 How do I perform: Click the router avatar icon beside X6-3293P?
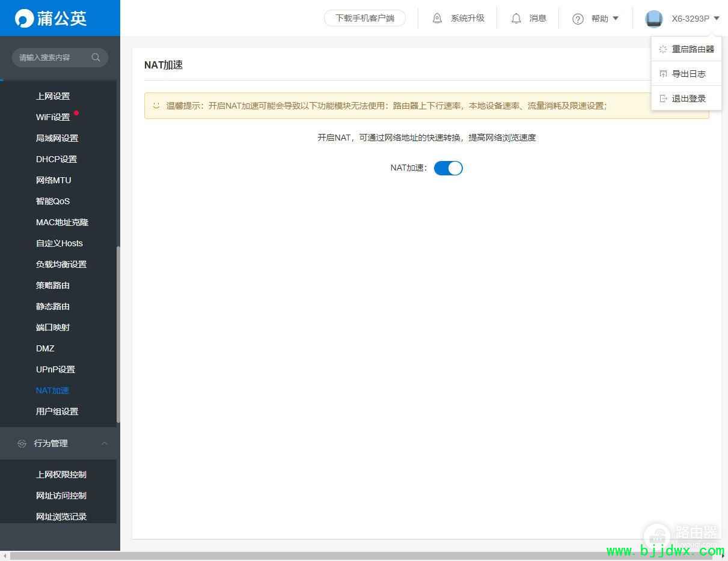pyautogui.click(x=653, y=19)
